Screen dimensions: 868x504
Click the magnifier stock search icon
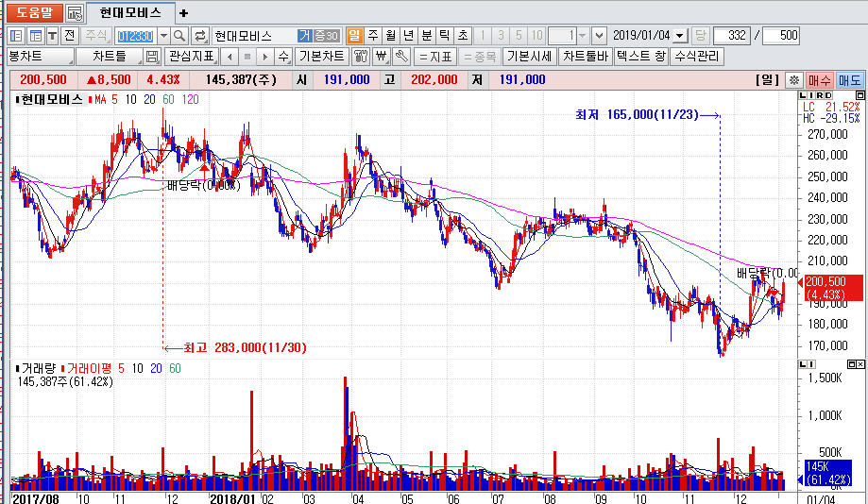(180, 36)
